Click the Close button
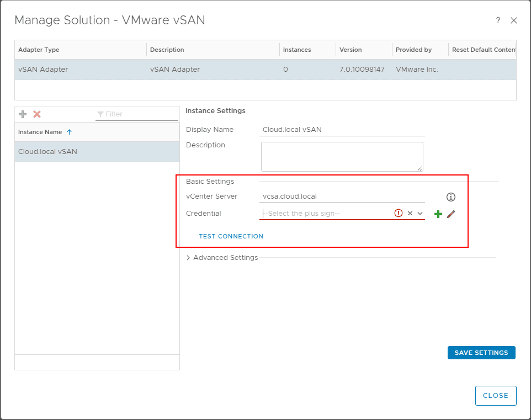 pos(496,396)
